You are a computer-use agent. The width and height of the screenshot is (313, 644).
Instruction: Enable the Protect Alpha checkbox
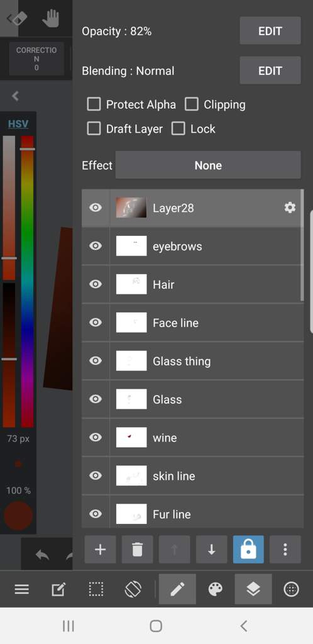coord(94,104)
